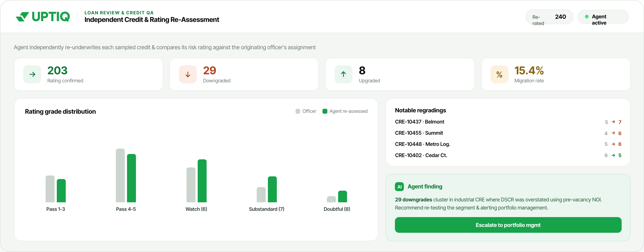Click the Agent active status pill
The image size is (644, 252).
603,17
